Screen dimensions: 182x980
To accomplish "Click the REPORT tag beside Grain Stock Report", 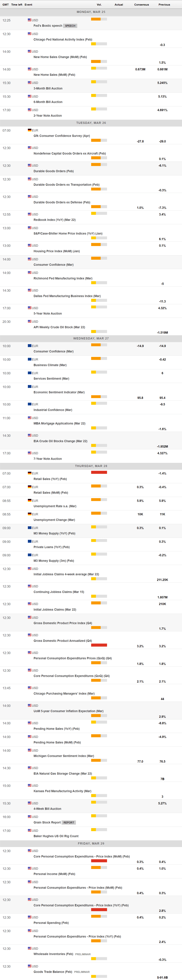I will 69,823.
